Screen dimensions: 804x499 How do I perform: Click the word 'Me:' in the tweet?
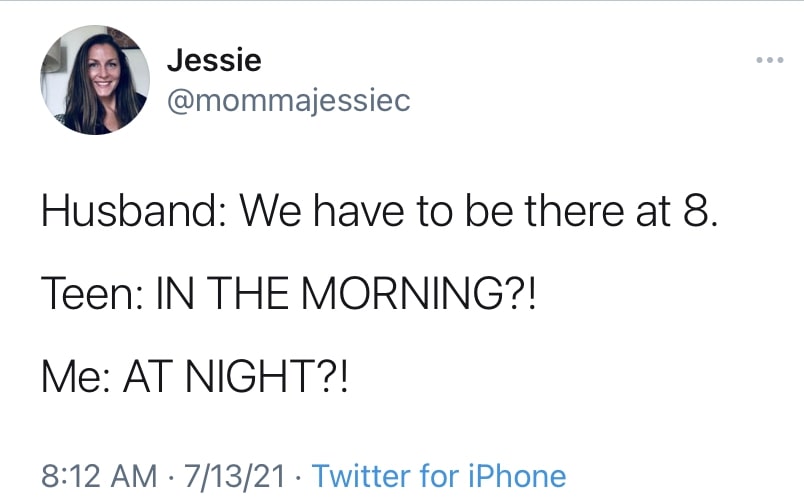pos(76,380)
